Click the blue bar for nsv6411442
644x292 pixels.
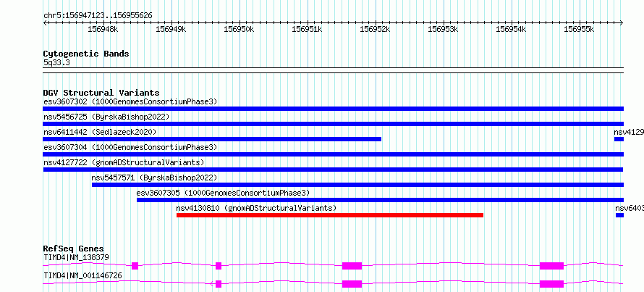[212, 139]
